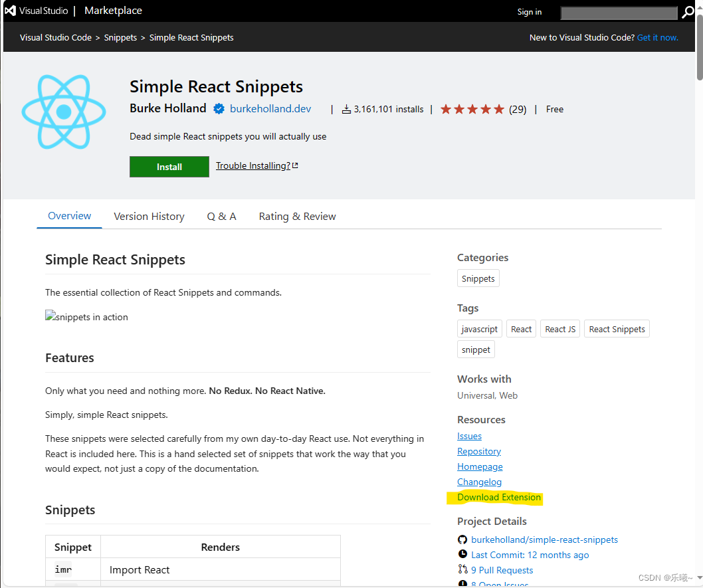703x588 pixels.
Task: Switch to the Version History tab
Action: coord(149,217)
